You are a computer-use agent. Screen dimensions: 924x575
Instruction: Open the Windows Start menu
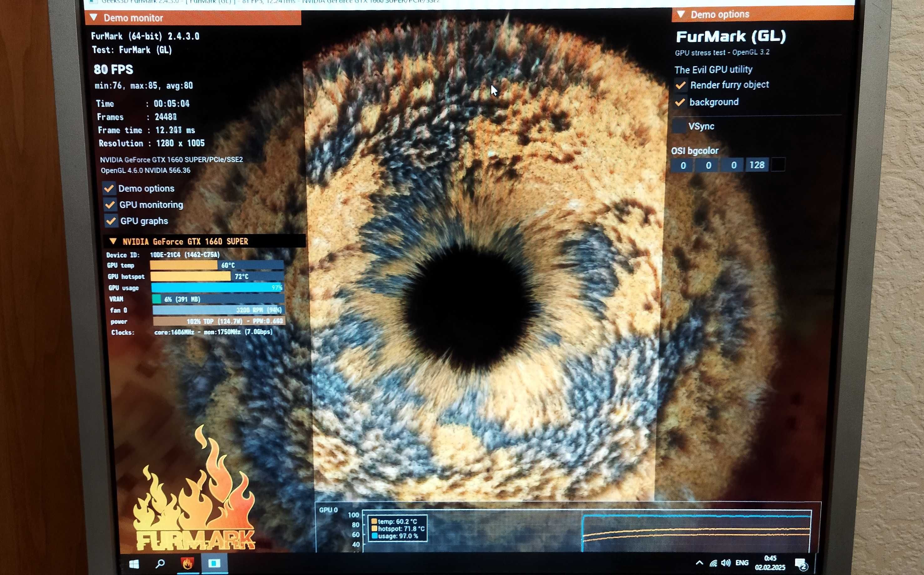point(134,564)
